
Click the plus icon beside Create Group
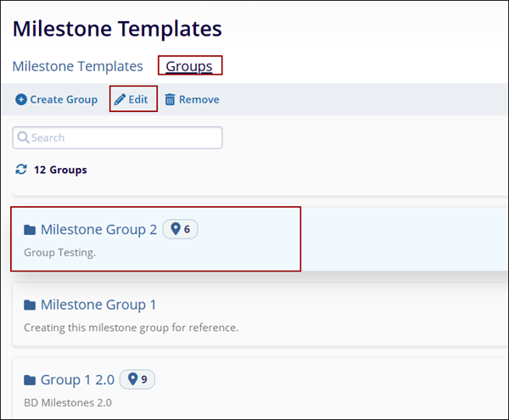tap(21, 100)
